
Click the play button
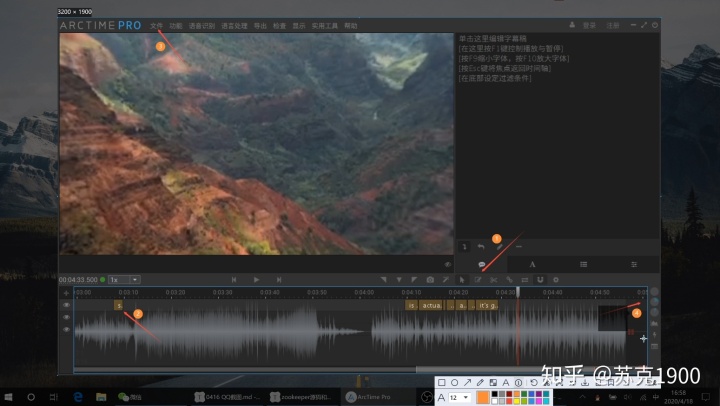pos(256,280)
